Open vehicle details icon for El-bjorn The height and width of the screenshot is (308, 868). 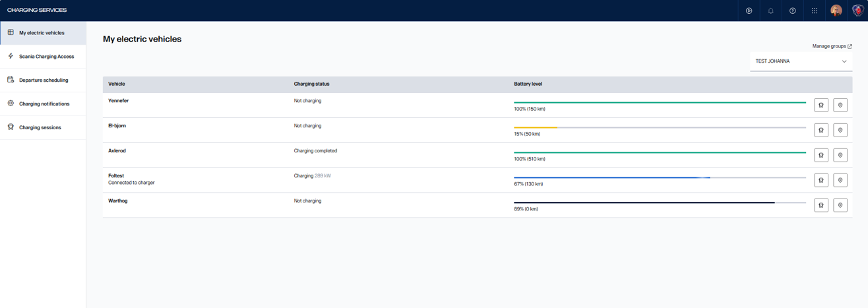tap(821, 130)
